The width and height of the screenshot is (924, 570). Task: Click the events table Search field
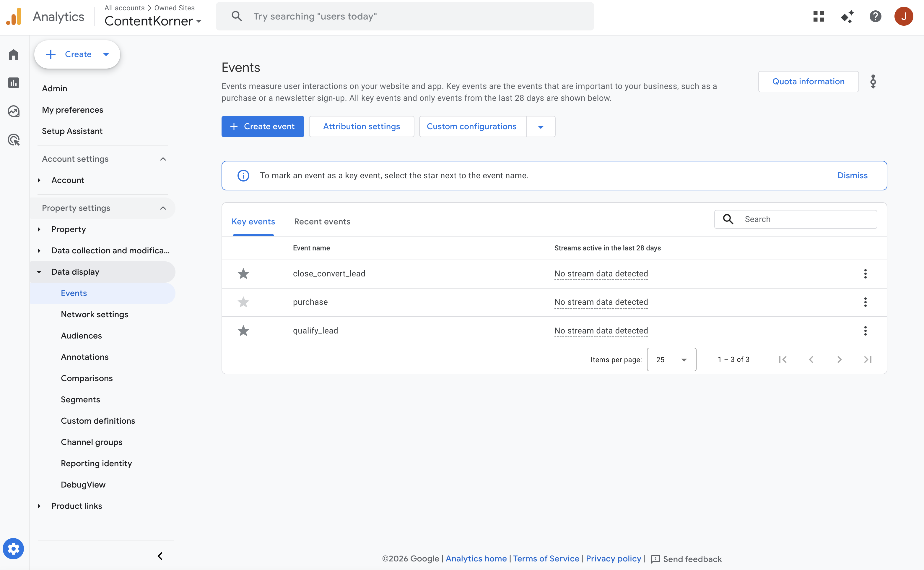pos(806,219)
